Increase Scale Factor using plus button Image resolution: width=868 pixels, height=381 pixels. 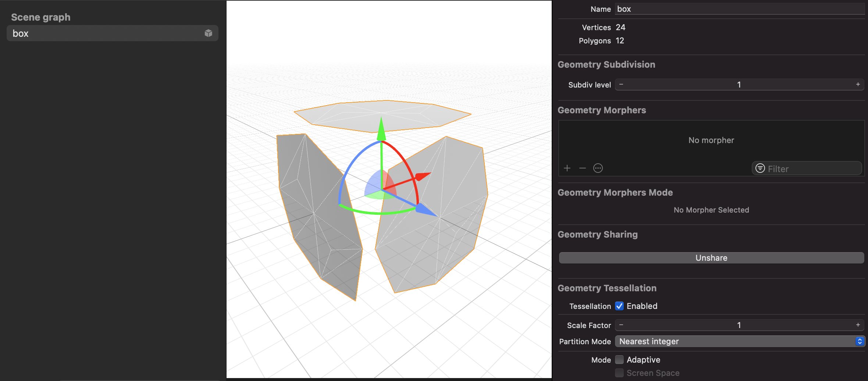point(858,325)
